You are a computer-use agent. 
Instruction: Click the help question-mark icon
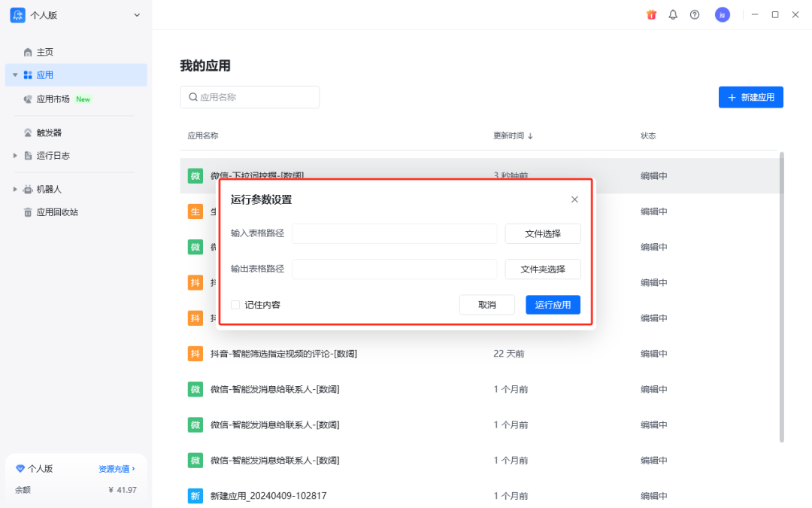tap(695, 14)
